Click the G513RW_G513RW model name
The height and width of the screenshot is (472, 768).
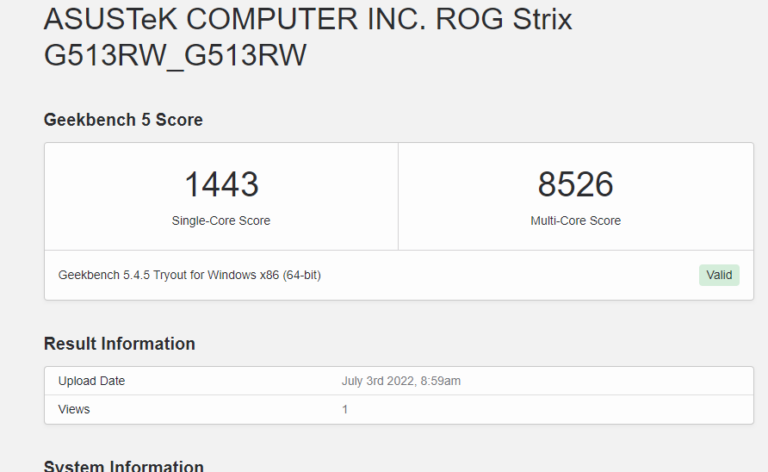(175, 57)
